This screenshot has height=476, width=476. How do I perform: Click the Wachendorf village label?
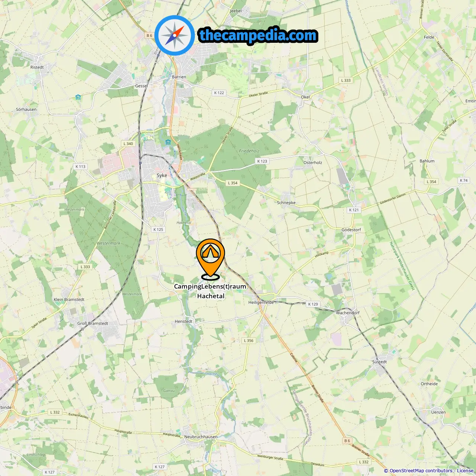click(348, 313)
